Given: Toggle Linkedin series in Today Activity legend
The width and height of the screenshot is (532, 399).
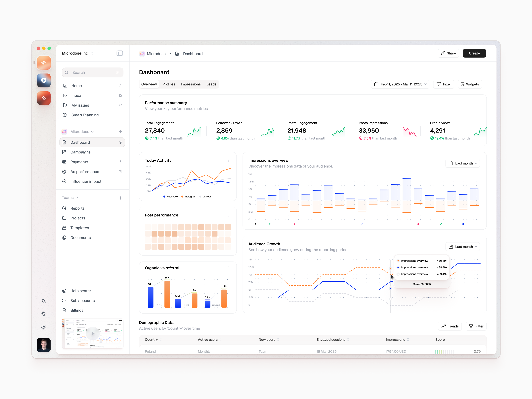Looking at the screenshot, I should (206, 197).
